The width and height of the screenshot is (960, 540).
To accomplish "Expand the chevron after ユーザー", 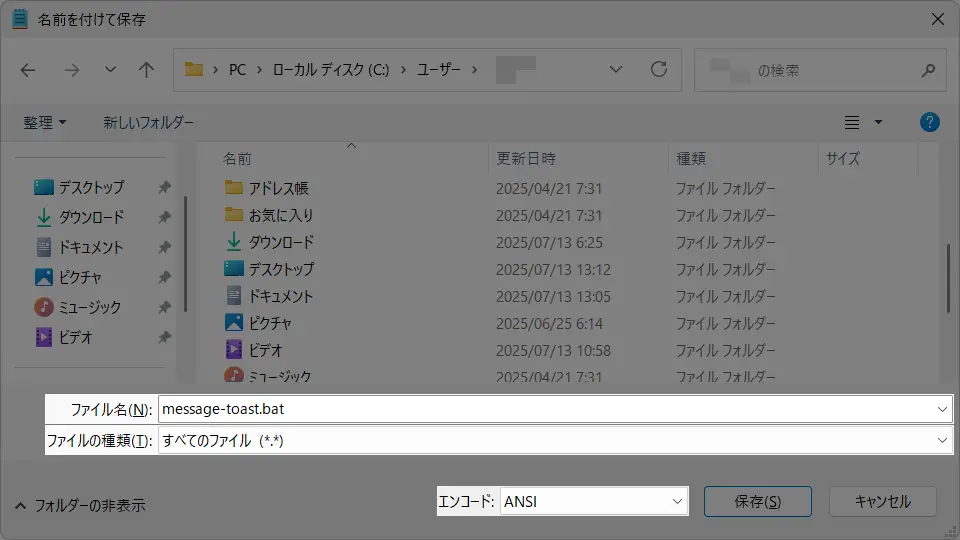I will [x=474, y=70].
